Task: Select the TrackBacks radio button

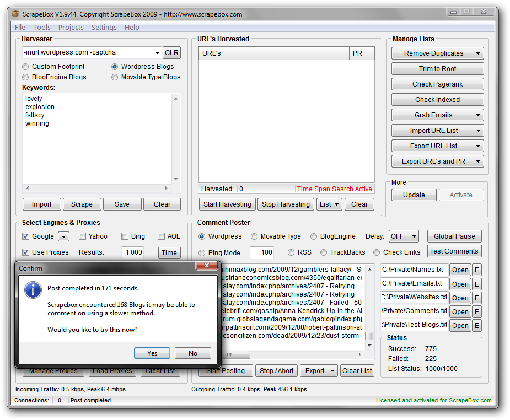Action: [323, 252]
